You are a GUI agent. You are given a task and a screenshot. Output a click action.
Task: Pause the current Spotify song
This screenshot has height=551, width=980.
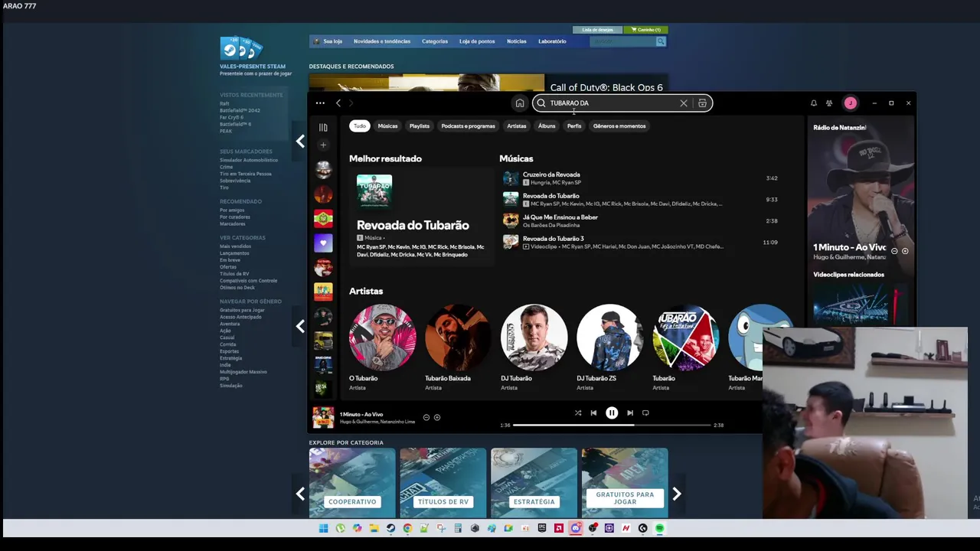click(612, 412)
